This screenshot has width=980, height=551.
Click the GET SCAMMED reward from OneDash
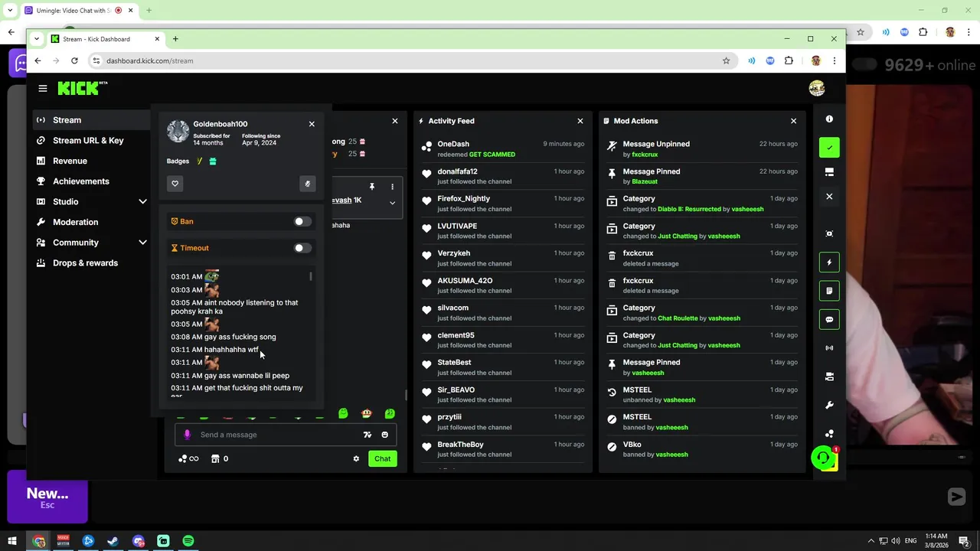coord(492,155)
